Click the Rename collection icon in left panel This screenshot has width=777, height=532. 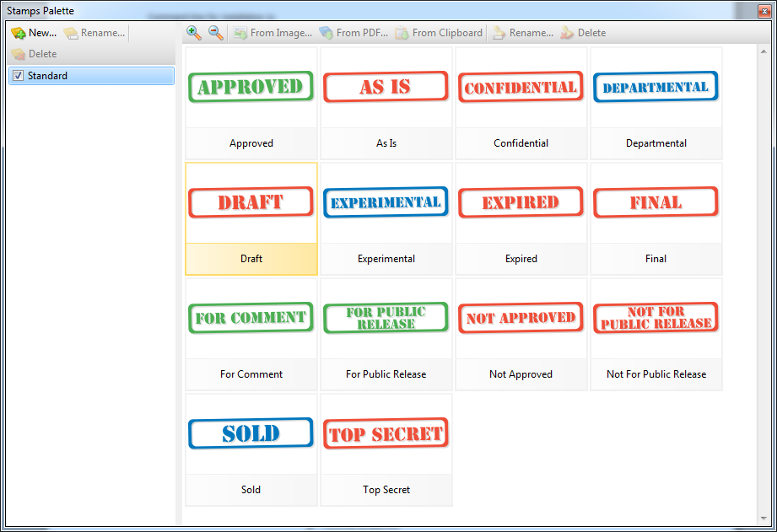(71, 33)
